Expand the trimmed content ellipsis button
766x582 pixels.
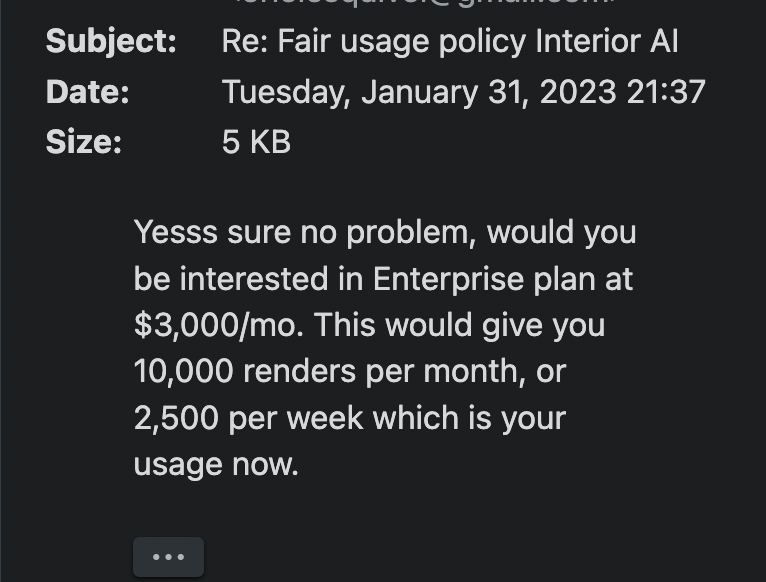coord(169,557)
